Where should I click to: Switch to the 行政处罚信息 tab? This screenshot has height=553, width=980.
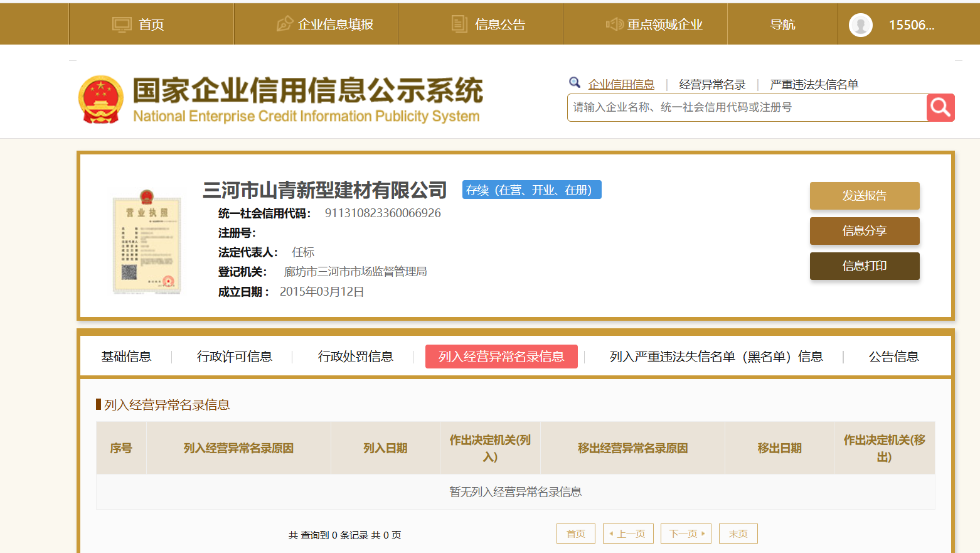pos(355,357)
